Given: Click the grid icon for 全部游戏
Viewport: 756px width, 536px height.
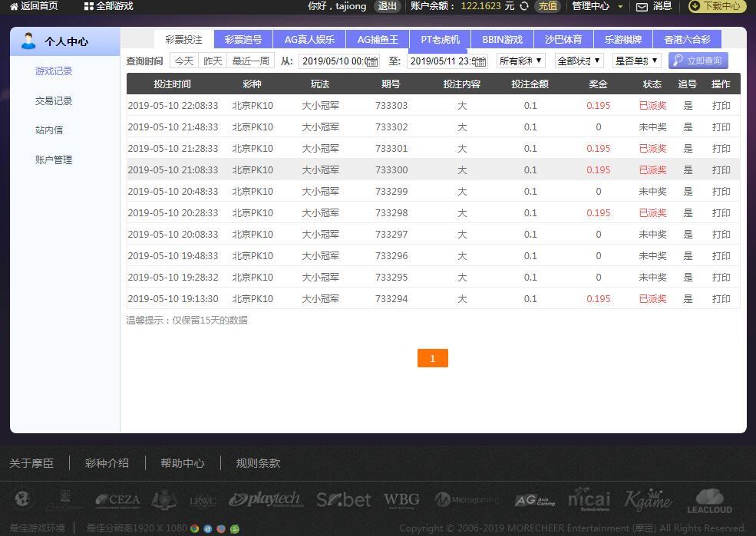Looking at the screenshot, I should 89,6.
